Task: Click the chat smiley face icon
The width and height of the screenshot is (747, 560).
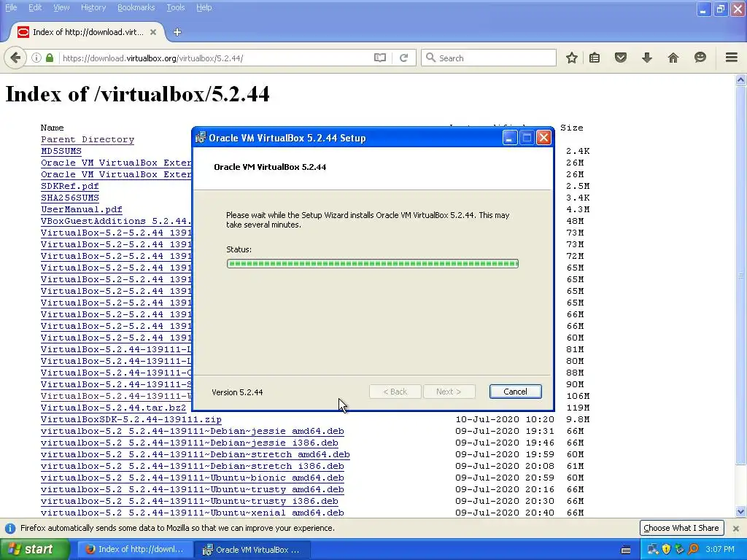Action: [700, 58]
